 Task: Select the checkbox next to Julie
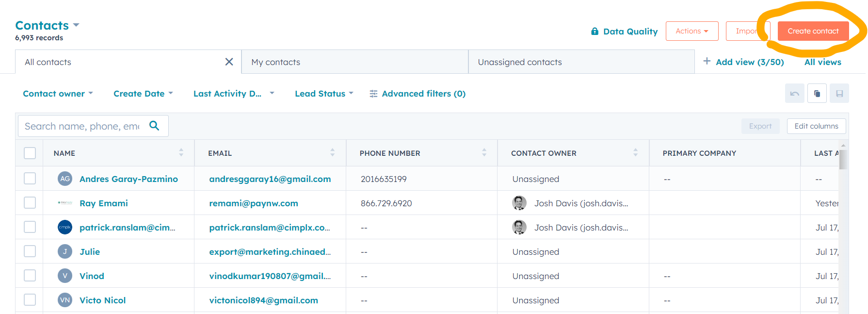(x=30, y=251)
